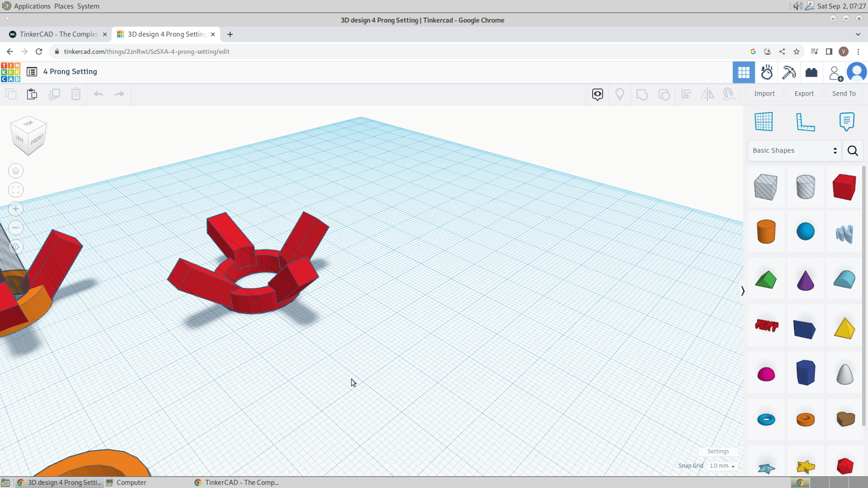Toggle the light bulb hide-selected icon

point(620,94)
